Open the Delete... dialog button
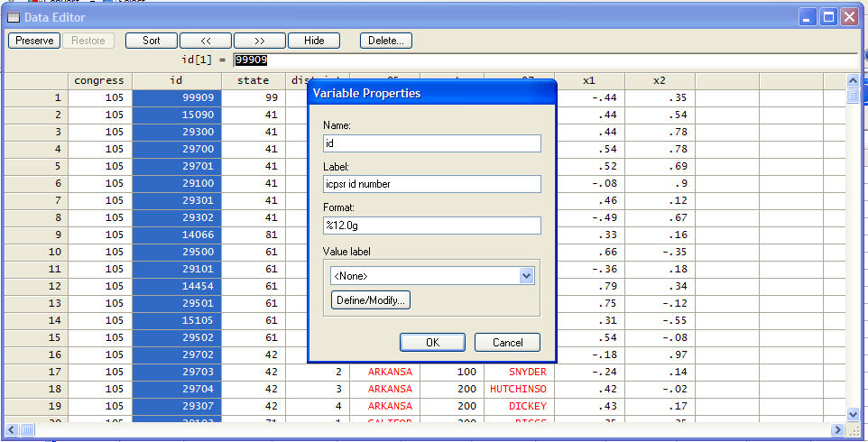The height and width of the screenshot is (442, 868). [386, 41]
